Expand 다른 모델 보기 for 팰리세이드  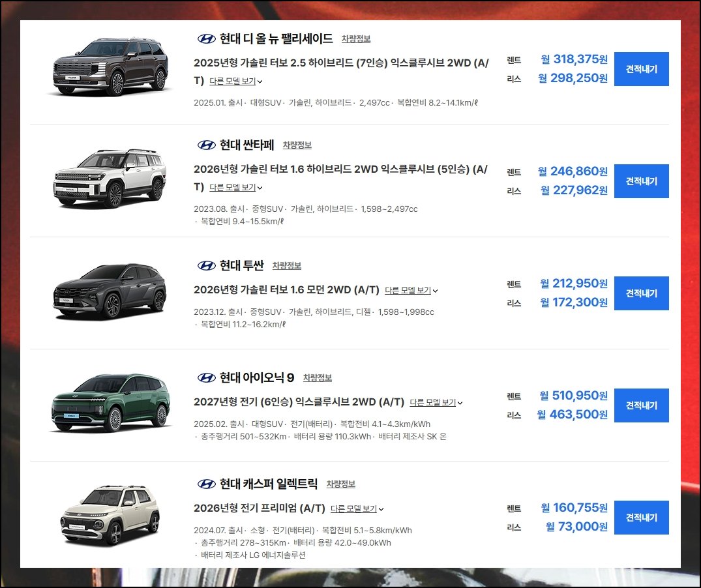click(x=236, y=81)
